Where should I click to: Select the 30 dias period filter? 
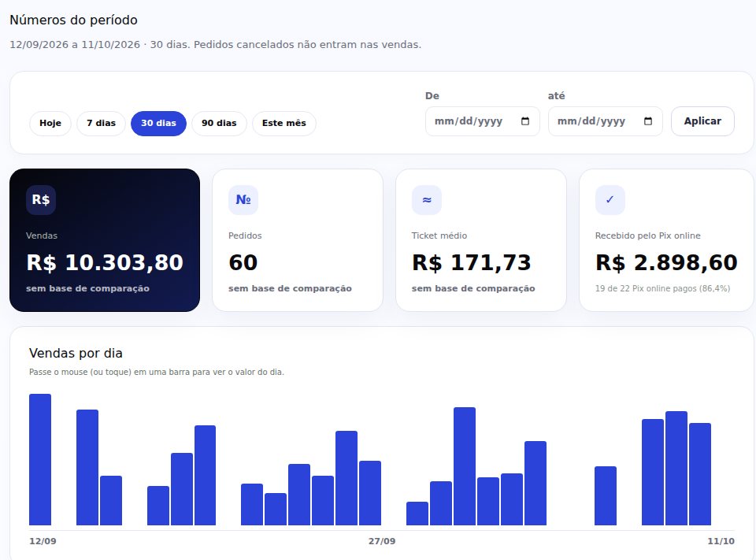pyautogui.click(x=158, y=123)
